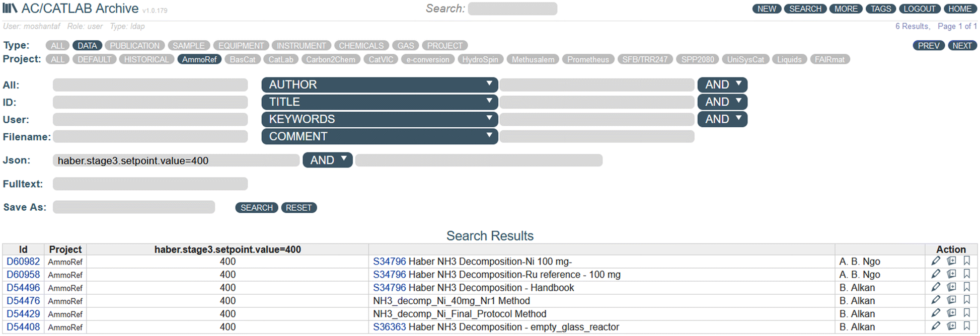Open the TAGS page
980x336 pixels.
pos(881,9)
